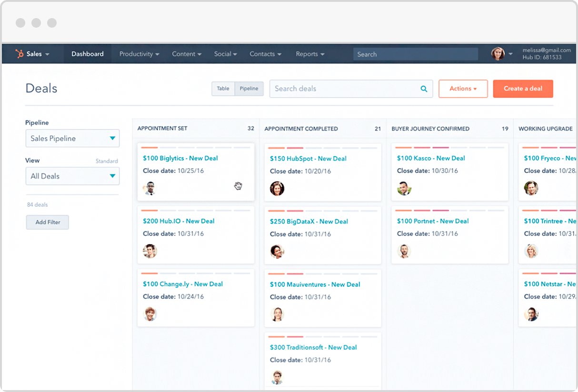Click the profile avatar in the top navigation

coord(498,53)
